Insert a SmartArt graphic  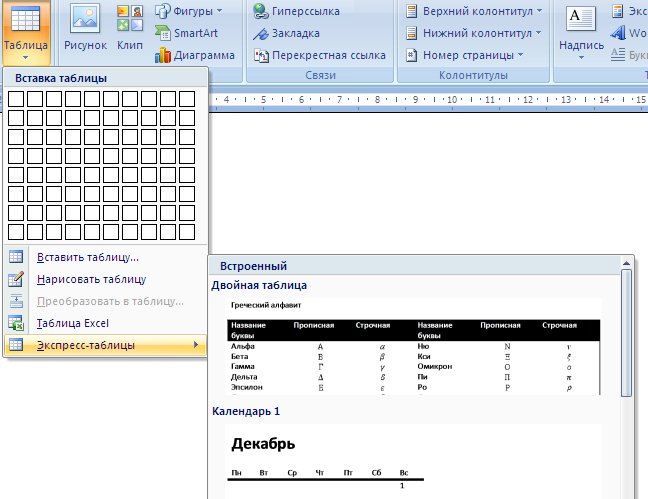tap(186, 33)
